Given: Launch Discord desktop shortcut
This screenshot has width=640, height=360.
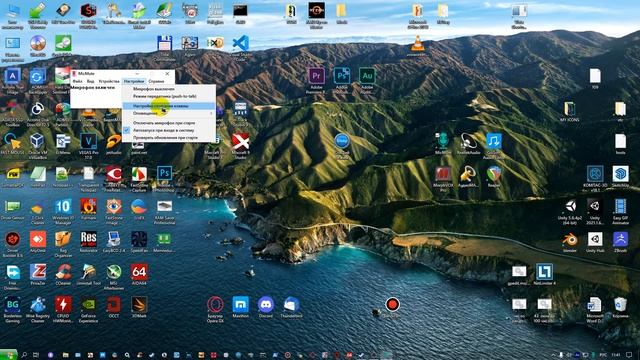Looking at the screenshot, I should 266,304.
